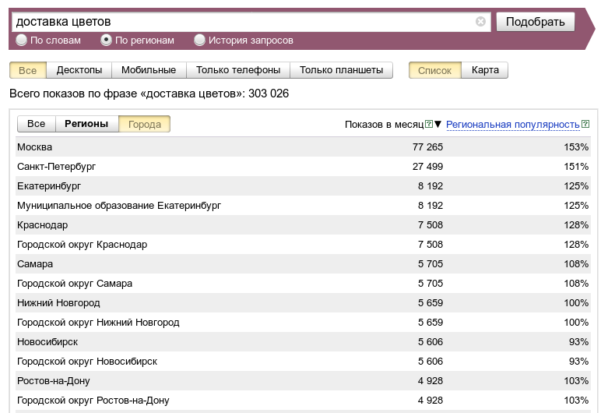Image resolution: width=608 pixels, height=413 pixels.
Task: Click the Подобрать button
Action: coord(535,22)
